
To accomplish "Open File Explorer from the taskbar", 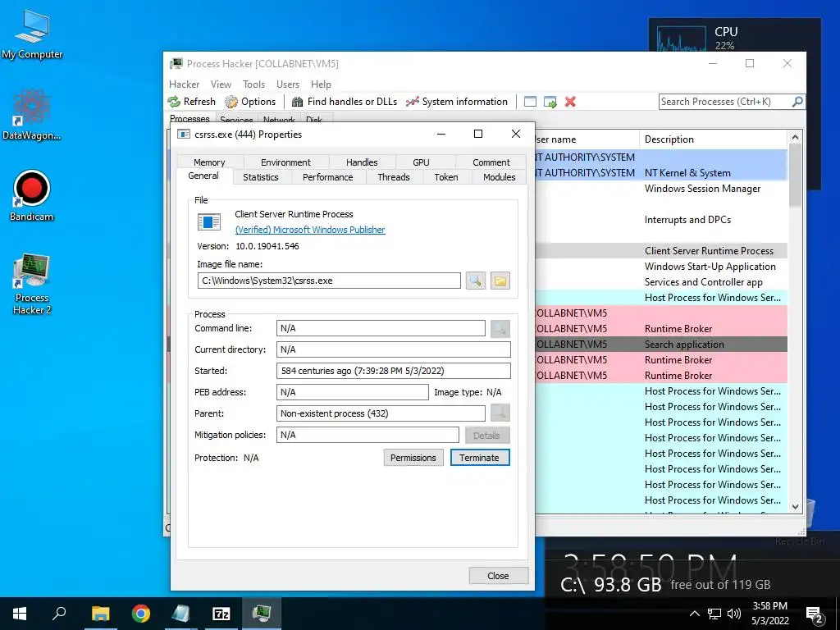I will (x=100, y=614).
